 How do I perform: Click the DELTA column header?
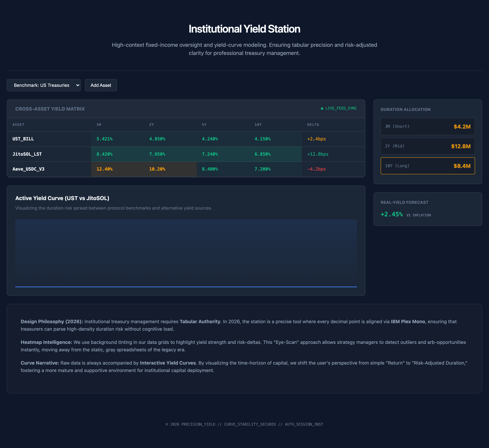pyautogui.click(x=313, y=125)
